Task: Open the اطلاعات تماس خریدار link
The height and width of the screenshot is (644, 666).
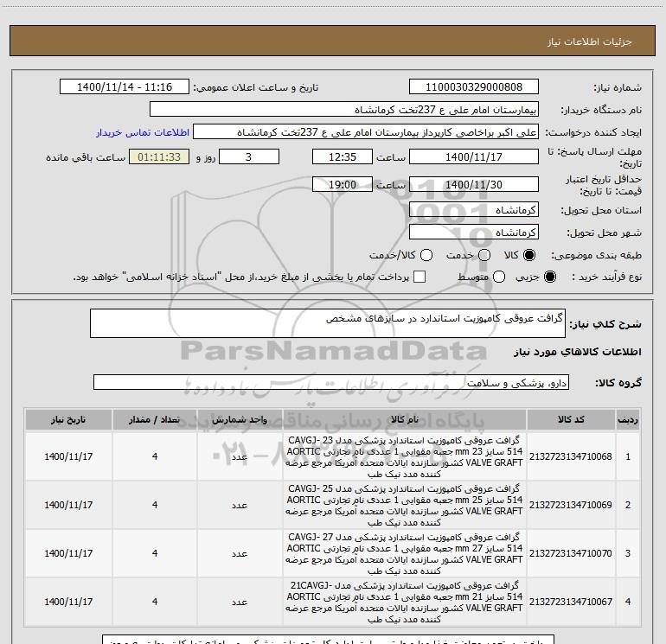Action: pyautogui.click(x=143, y=132)
